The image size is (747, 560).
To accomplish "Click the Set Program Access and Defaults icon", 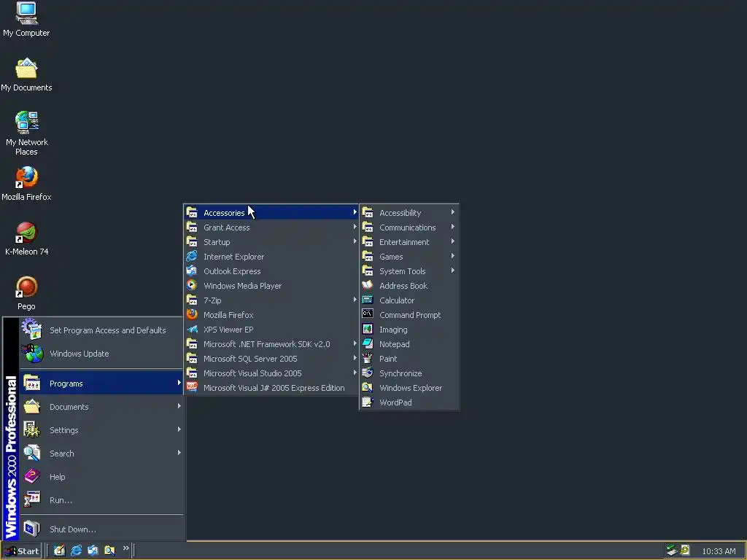I will 32,330.
